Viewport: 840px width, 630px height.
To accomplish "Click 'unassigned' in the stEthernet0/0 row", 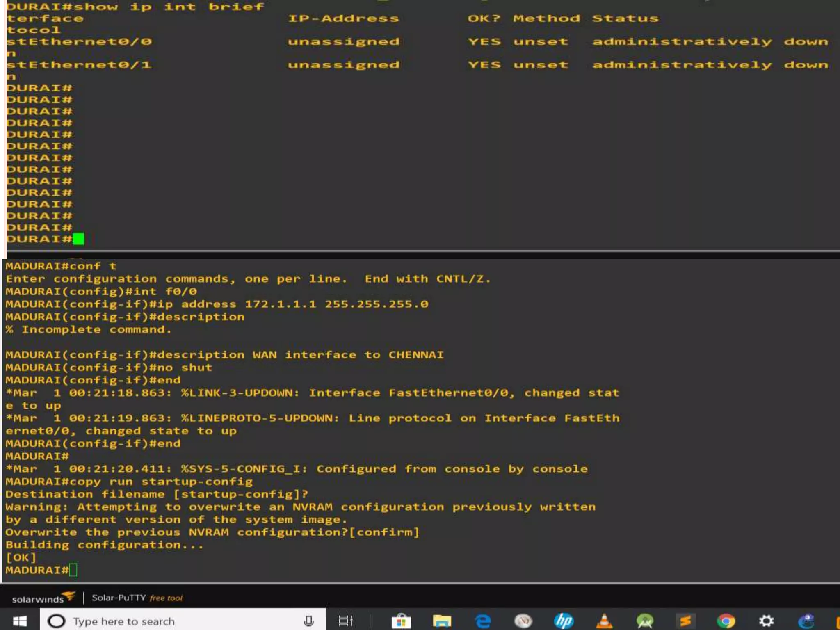I will point(343,42).
